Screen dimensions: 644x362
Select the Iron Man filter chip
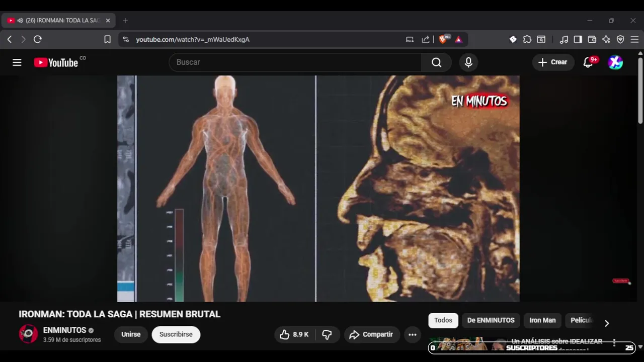coord(542,320)
